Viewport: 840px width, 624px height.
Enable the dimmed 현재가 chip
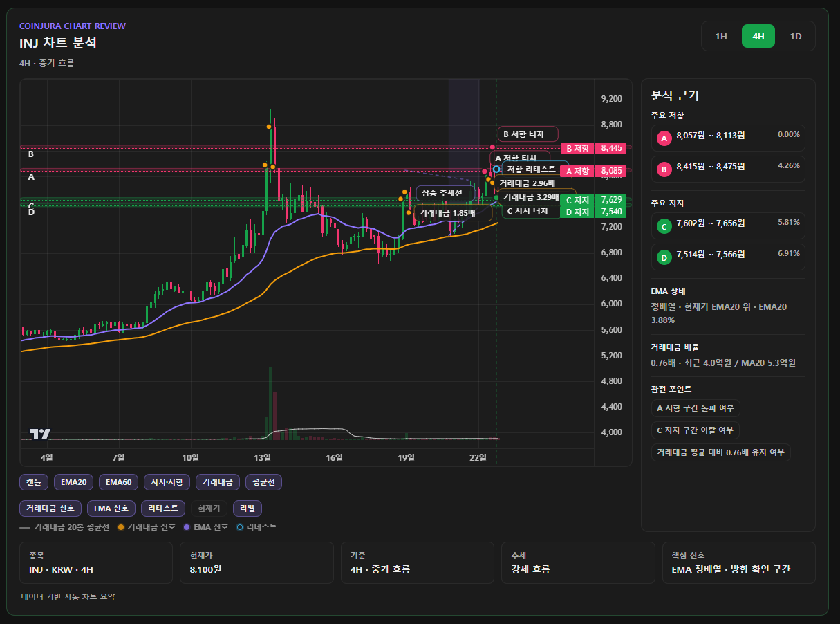pyautogui.click(x=209, y=508)
